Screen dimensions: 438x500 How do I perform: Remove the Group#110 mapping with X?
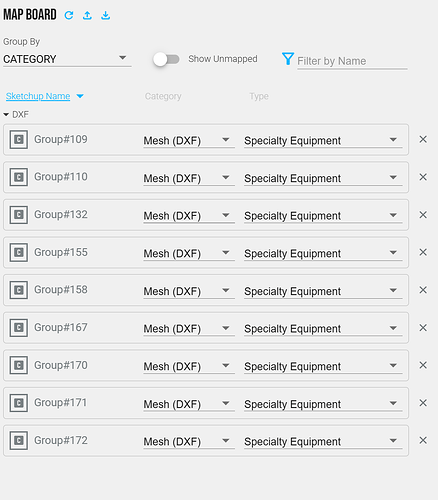click(x=423, y=177)
